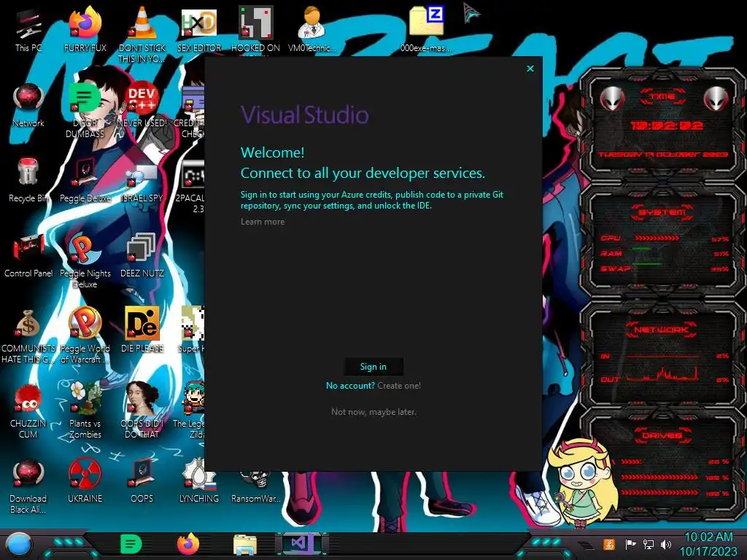
Task: Open the Action Center flag tray icon
Action: point(631,544)
